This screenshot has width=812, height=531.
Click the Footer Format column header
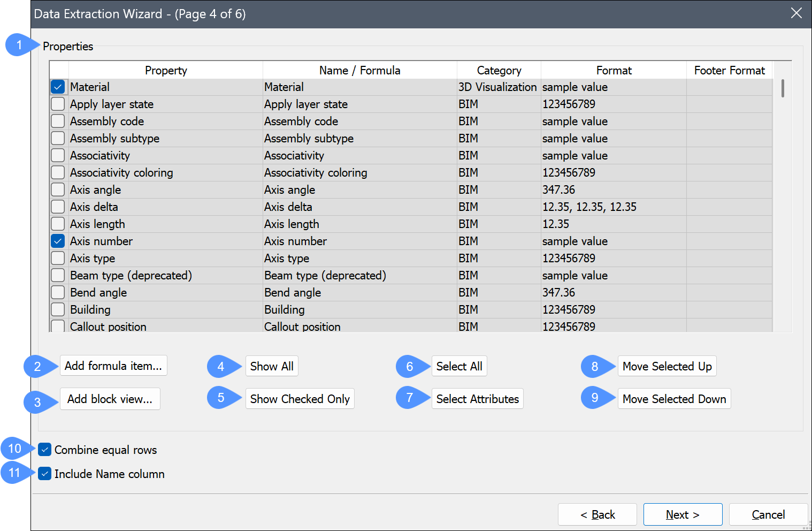729,70
